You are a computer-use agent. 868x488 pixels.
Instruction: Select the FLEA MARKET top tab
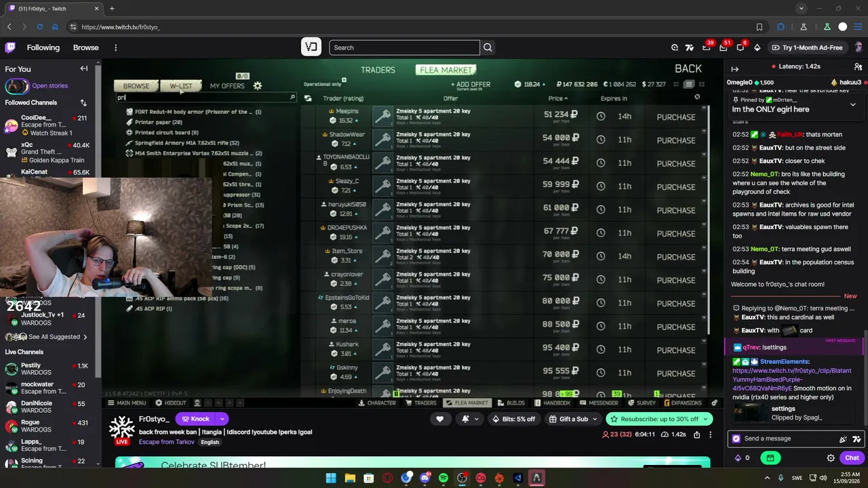click(x=446, y=70)
